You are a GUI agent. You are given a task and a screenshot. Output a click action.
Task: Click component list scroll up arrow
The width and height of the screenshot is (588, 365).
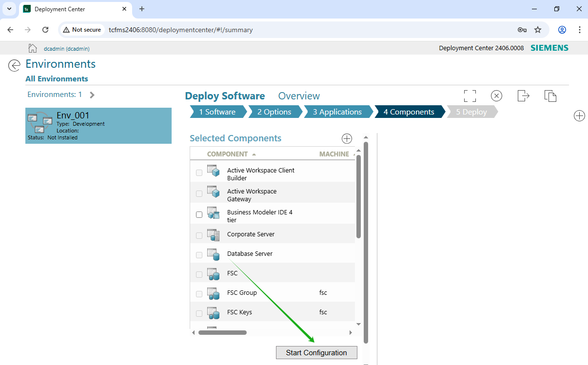358,150
